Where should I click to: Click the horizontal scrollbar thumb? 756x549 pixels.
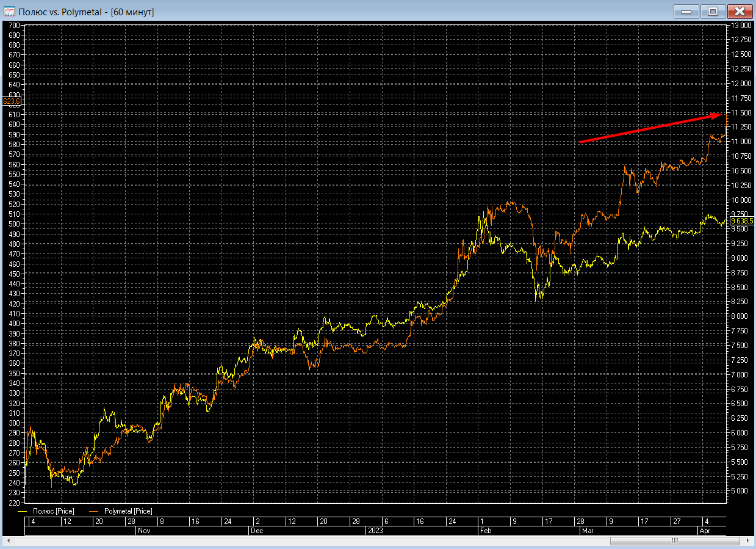pyautogui.click(x=675, y=541)
